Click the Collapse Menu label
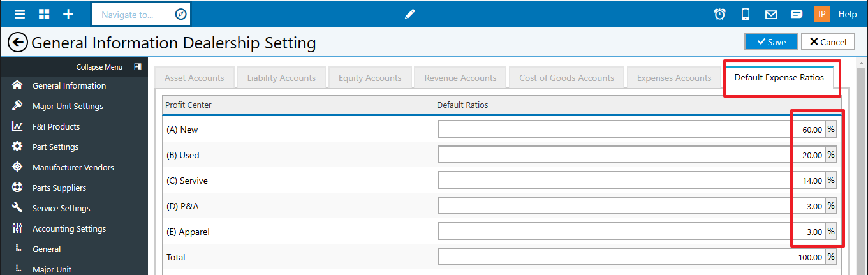The width and height of the screenshot is (868, 275). click(99, 67)
